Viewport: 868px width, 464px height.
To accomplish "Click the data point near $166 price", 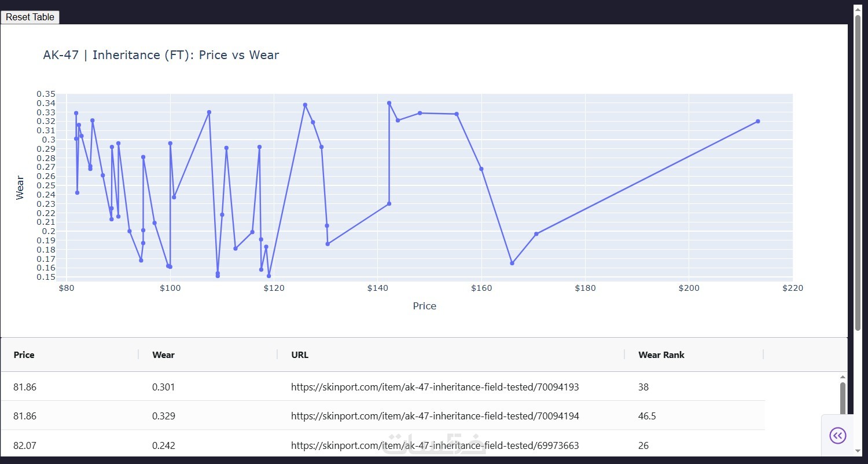I will click(x=512, y=263).
